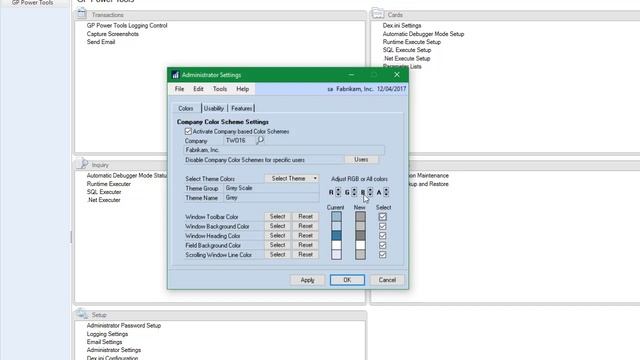The image size is (640, 360).
Task: Click the New Window Heading Color swatch
Action: click(x=360, y=236)
